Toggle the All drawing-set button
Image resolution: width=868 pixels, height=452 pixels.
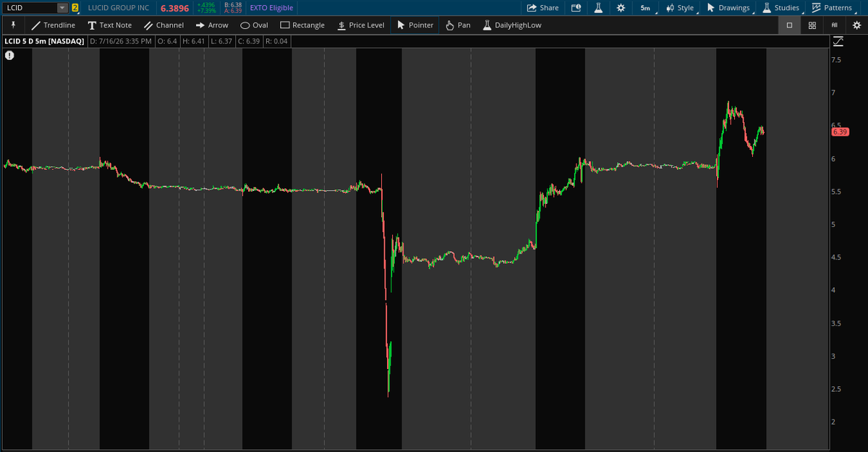835,25
